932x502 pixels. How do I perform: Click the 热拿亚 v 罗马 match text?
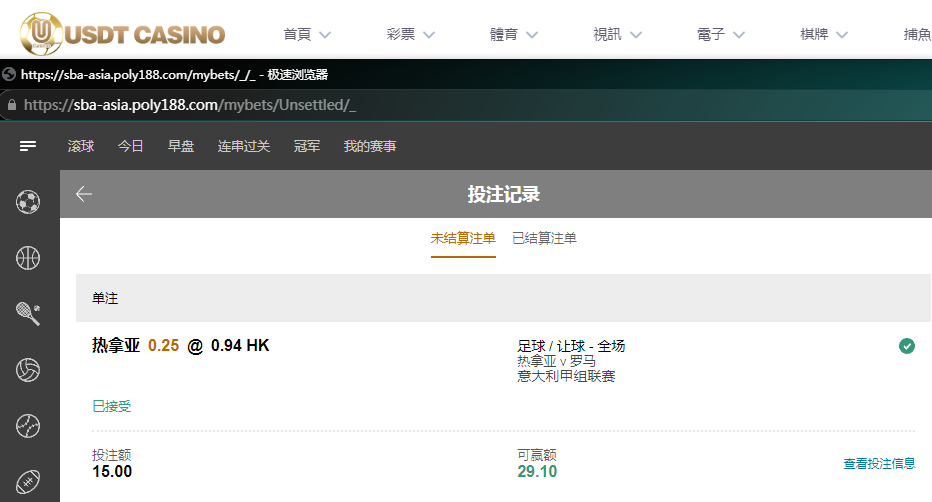pyautogui.click(x=556, y=361)
